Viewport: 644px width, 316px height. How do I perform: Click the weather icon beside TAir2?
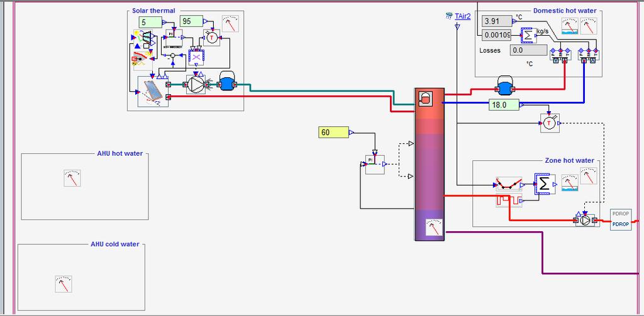[449, 16]
